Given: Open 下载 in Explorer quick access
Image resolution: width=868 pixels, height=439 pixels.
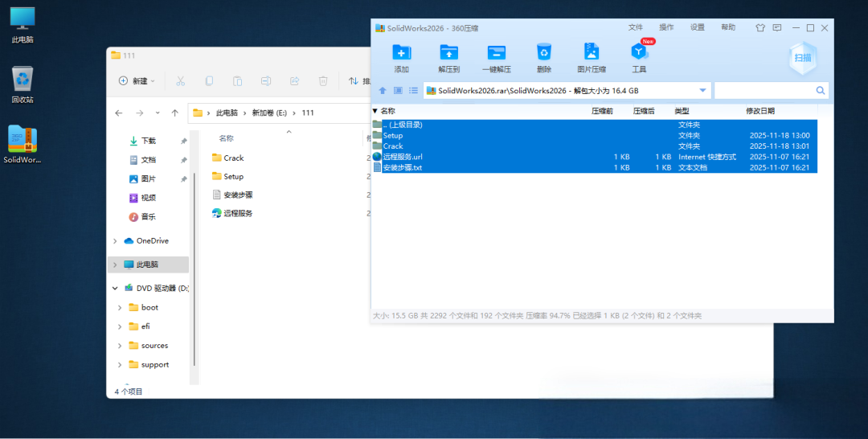Looking at the screenshot, I should [x=143, y=142].
